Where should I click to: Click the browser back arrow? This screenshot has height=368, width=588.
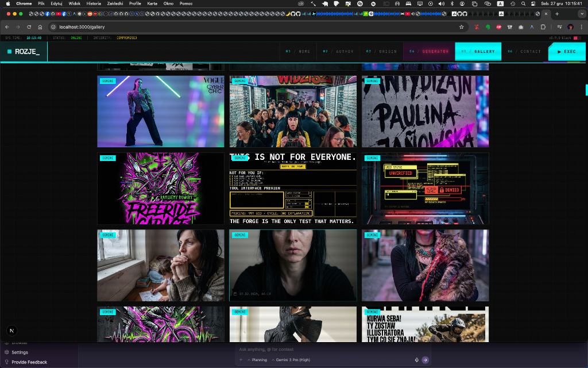[x=7, y=27]
